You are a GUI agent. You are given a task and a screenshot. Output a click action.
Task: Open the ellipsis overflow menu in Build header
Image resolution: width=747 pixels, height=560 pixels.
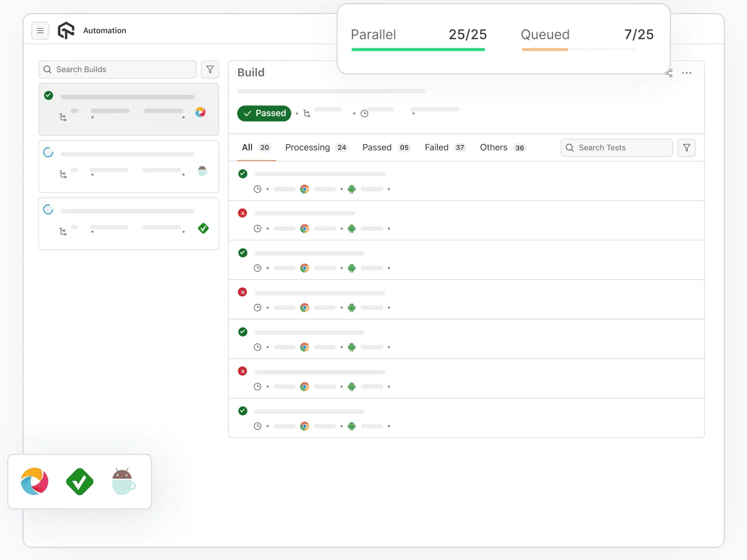pyautogui.click(x=687, y=73)
